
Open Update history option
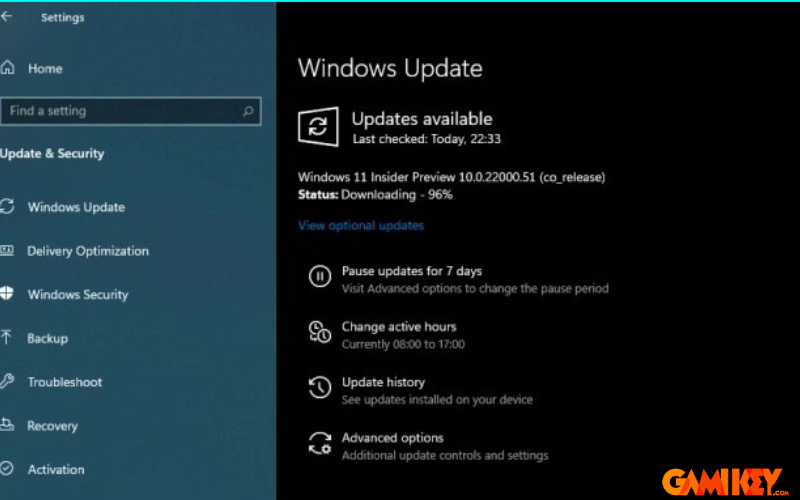(383, 382)
